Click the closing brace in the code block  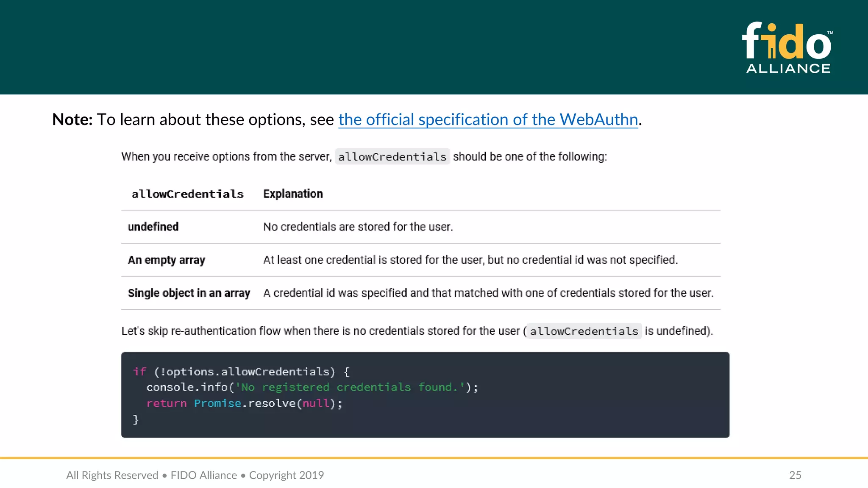[x=136, y=419]
